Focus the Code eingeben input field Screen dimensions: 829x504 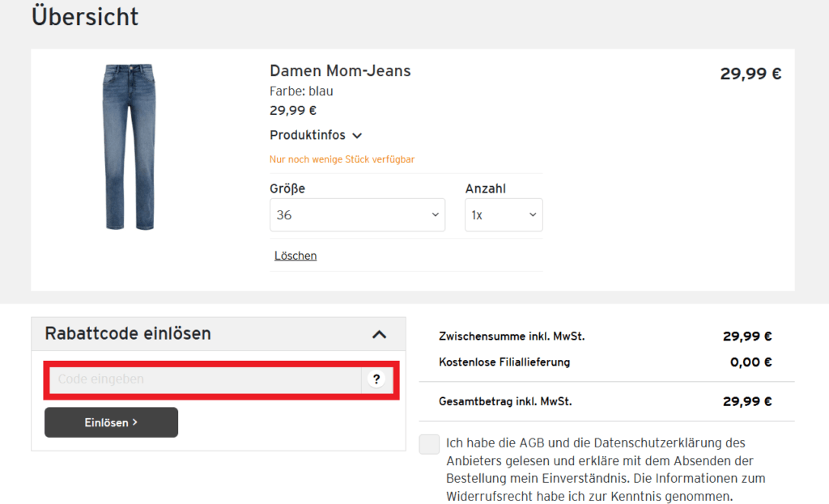pyautogui.click(x=205, y=379)
